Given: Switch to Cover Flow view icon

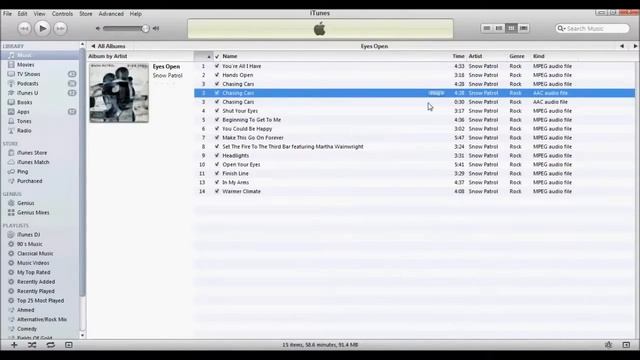Looking at the screenshot, I should [523, 28].
